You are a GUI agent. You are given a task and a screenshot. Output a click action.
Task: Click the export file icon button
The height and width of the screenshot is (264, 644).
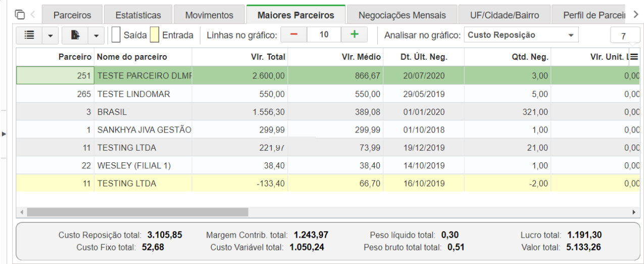(75, 35)
